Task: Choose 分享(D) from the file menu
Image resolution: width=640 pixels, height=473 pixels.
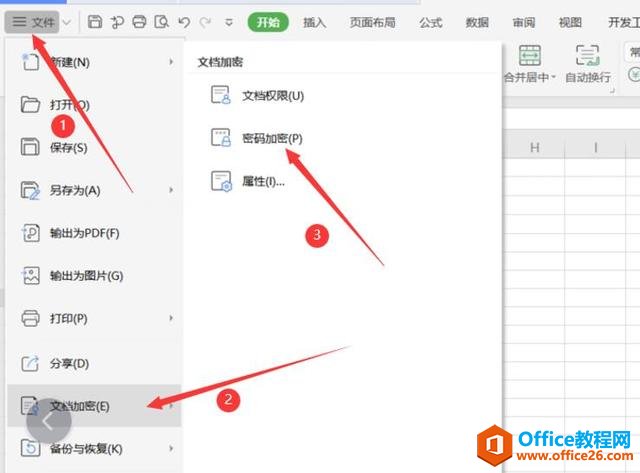Action: click(x=94, y=363)
